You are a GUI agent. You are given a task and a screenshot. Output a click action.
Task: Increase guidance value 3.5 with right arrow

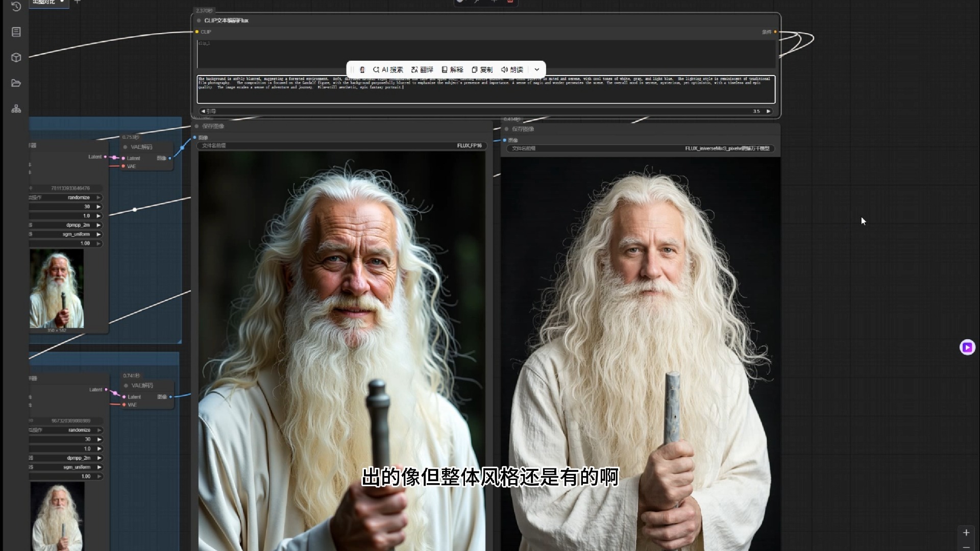(x=768, y=111)
